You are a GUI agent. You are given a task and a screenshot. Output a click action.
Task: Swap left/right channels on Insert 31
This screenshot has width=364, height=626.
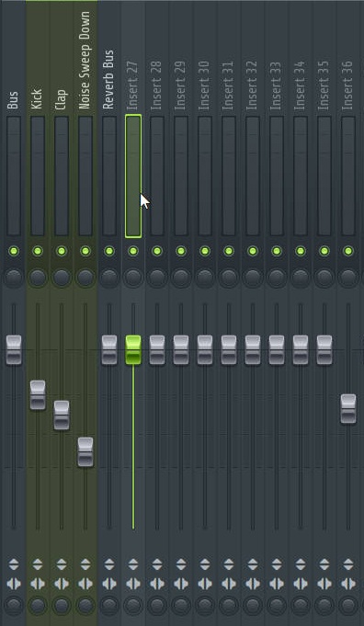click(229, 584)
